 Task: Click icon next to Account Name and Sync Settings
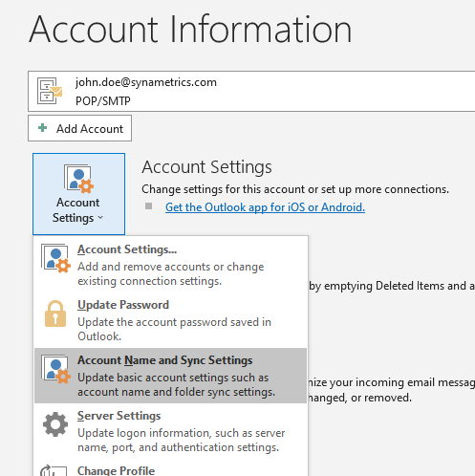[x=55, y=370]
